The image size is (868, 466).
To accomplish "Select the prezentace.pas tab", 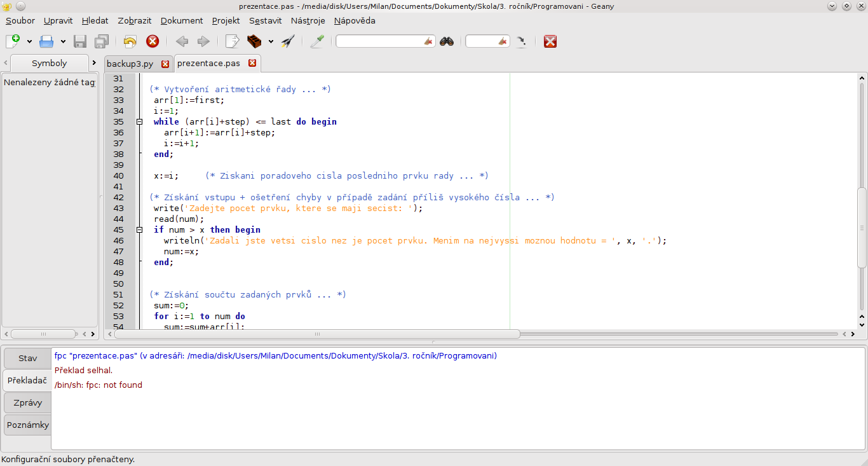I will pyautogui.click(x=209, y=63).
